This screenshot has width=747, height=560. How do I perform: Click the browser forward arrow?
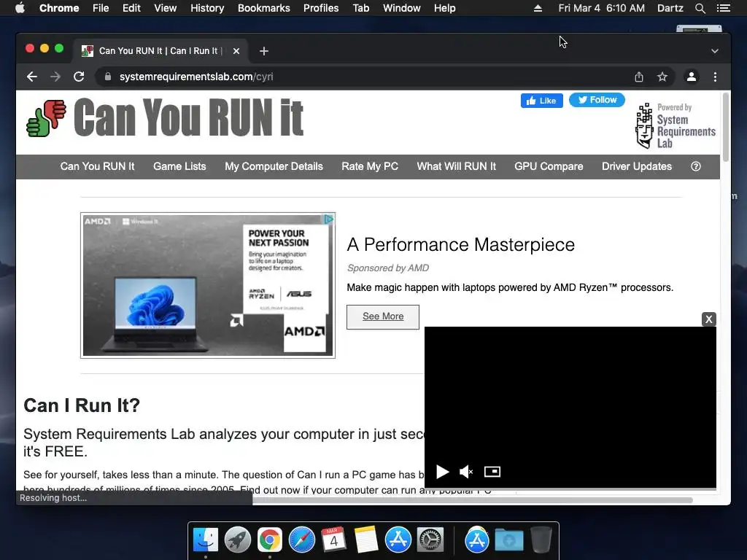[x=55, y=77]
